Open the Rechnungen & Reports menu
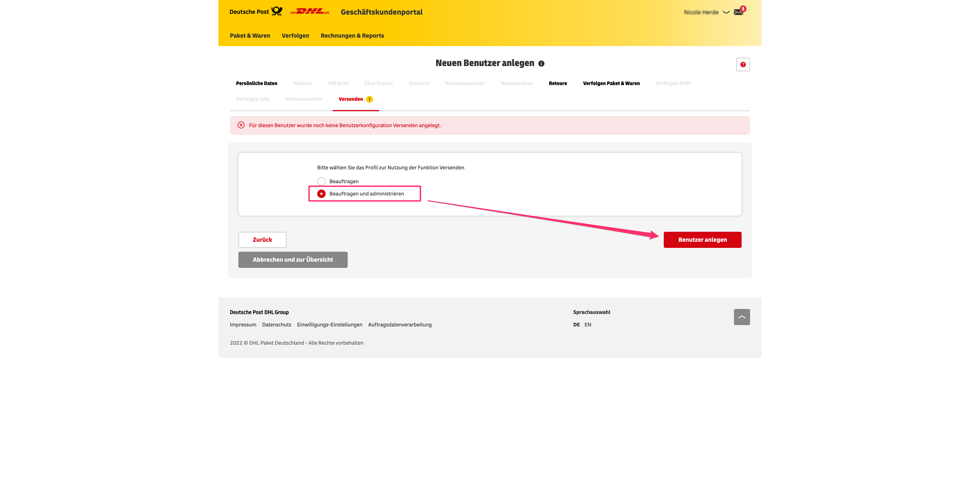Screen dimensions: 980x500 (352, 35)
